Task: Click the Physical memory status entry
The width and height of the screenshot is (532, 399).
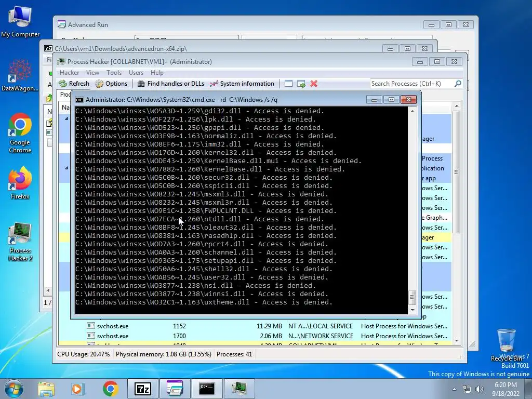Action: (164, 354)
